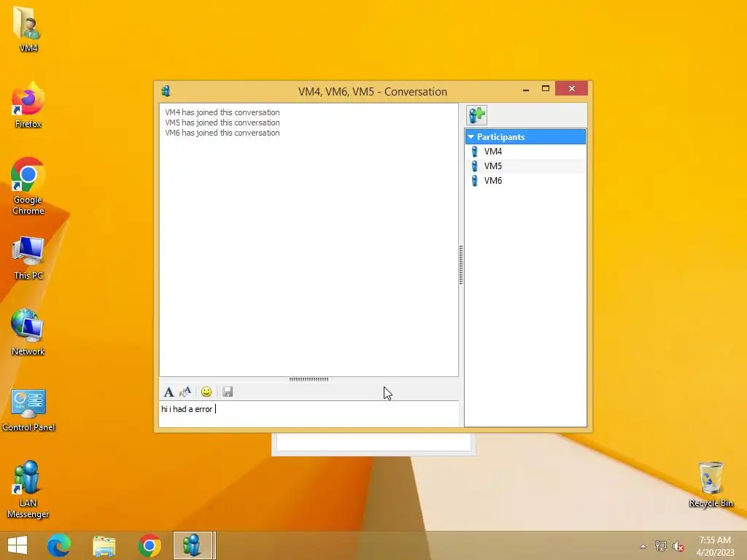Click 'VM6 has joined this conversation' text
Screen dimensions: 747x560
click(222, 133)
